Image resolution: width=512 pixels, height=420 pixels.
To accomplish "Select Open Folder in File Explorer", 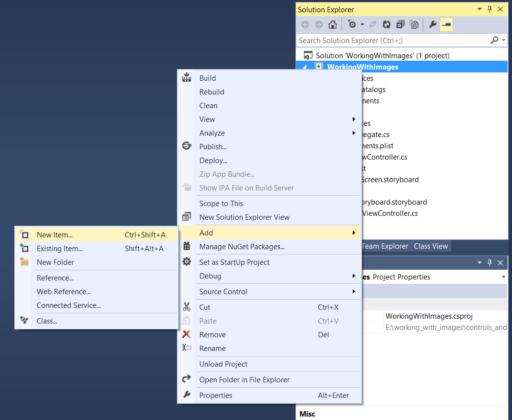I will tap(244, 380).
